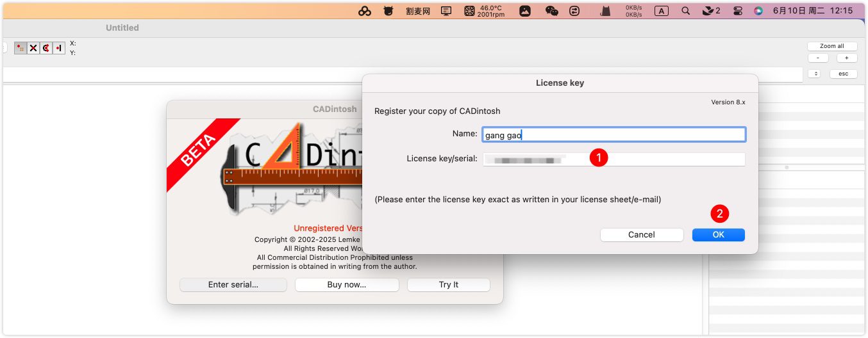This screenshot has width=868, height=338.
Task: Click the black cat menu bar icon
Action: [605, 11]
